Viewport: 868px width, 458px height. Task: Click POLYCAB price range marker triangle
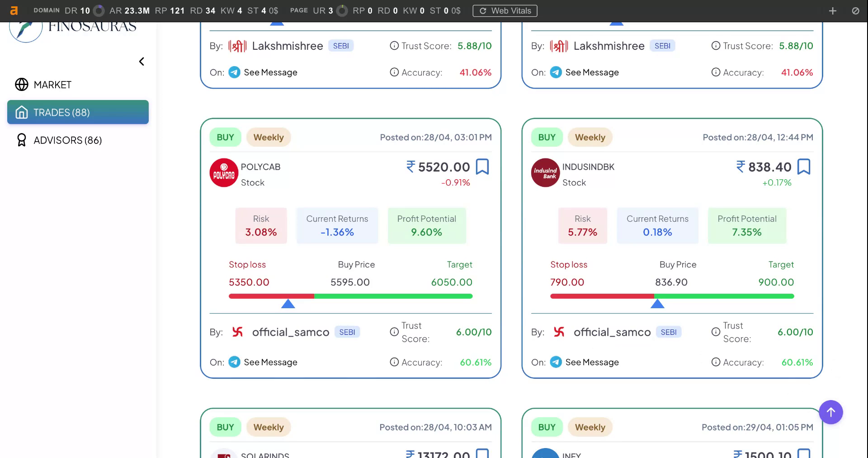click(x=288, y=304)
